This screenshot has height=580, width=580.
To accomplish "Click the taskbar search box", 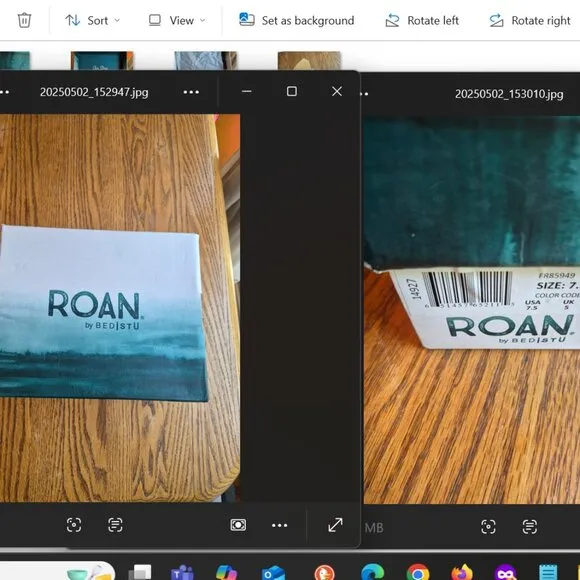I will [57, 571].
